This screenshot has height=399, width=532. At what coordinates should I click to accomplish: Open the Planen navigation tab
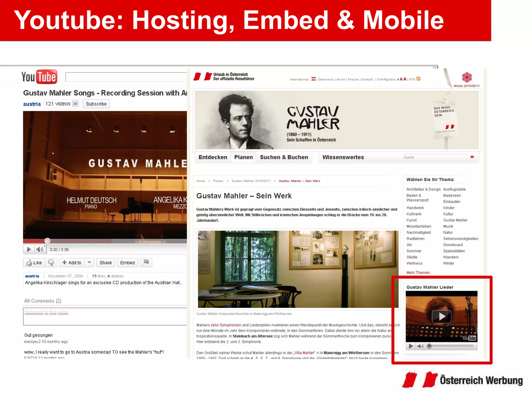tap(243, 157)
